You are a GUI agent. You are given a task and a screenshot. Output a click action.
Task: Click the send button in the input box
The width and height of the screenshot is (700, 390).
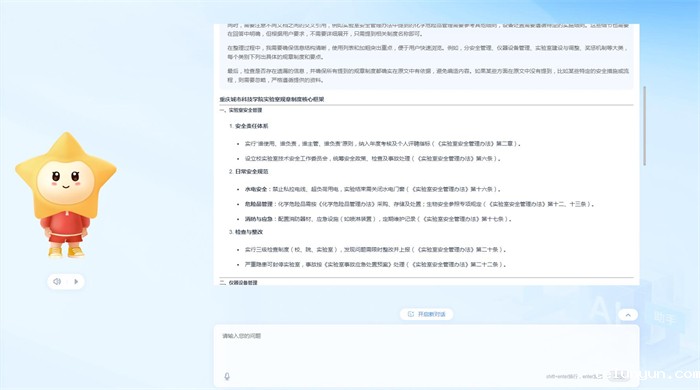click(618, 377)
